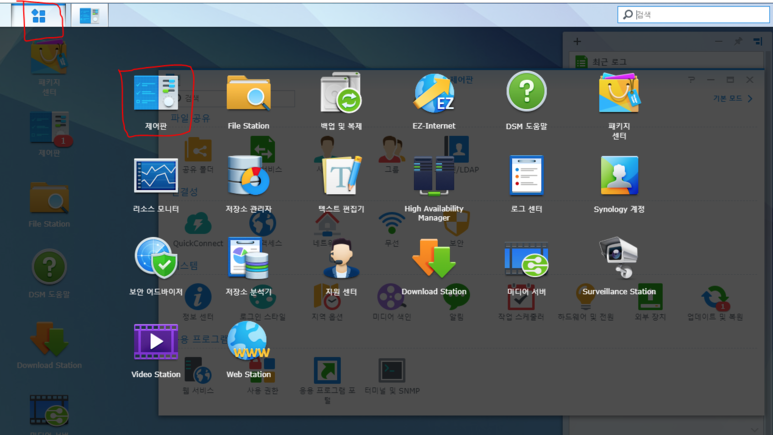Click the desktop Download Station shortcut
Viewport: 773px width, 435px height.
49,346
